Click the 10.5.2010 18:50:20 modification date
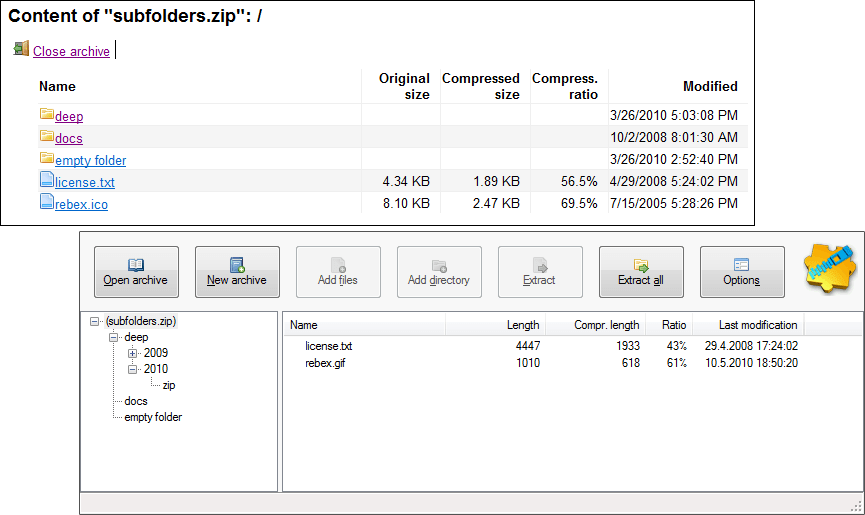865x515 pixels. pyautogui.click(x=751, y=363)
